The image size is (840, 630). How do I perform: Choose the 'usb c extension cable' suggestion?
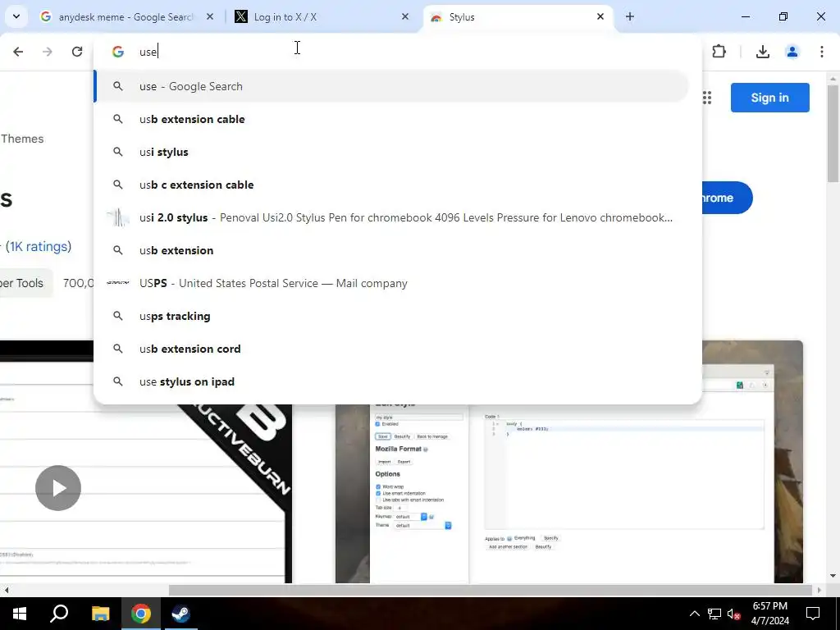tap(392, 185)
